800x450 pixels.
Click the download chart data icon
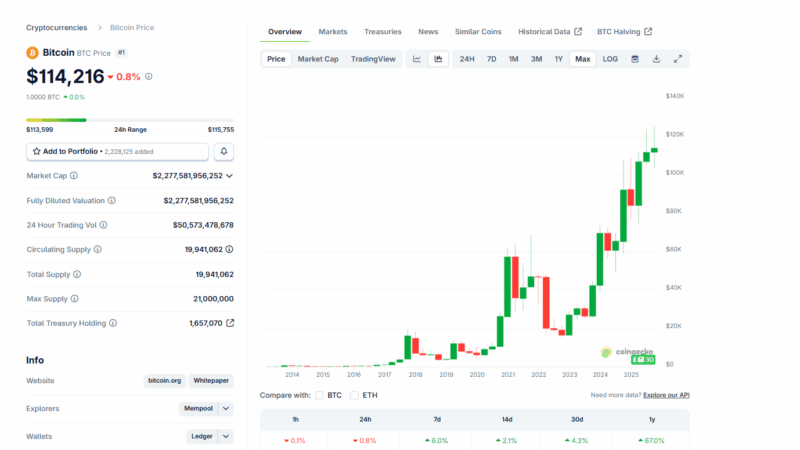(x=656, y=59)
